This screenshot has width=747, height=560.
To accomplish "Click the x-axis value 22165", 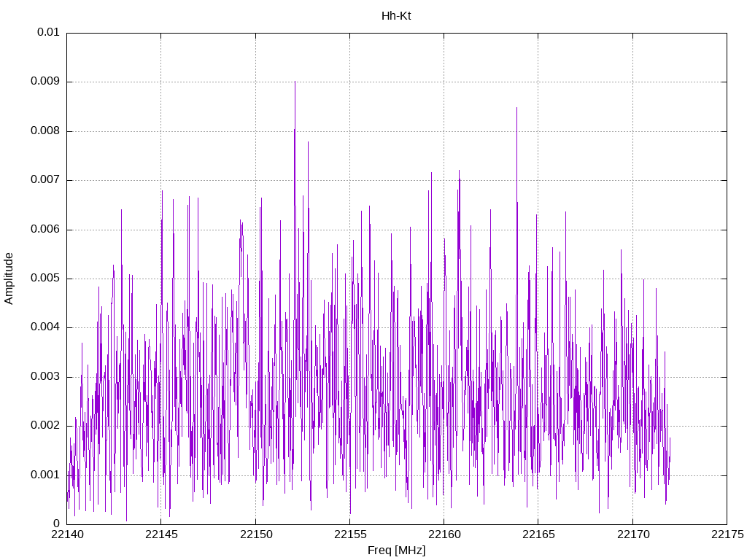I will click(x=538, y=534).
